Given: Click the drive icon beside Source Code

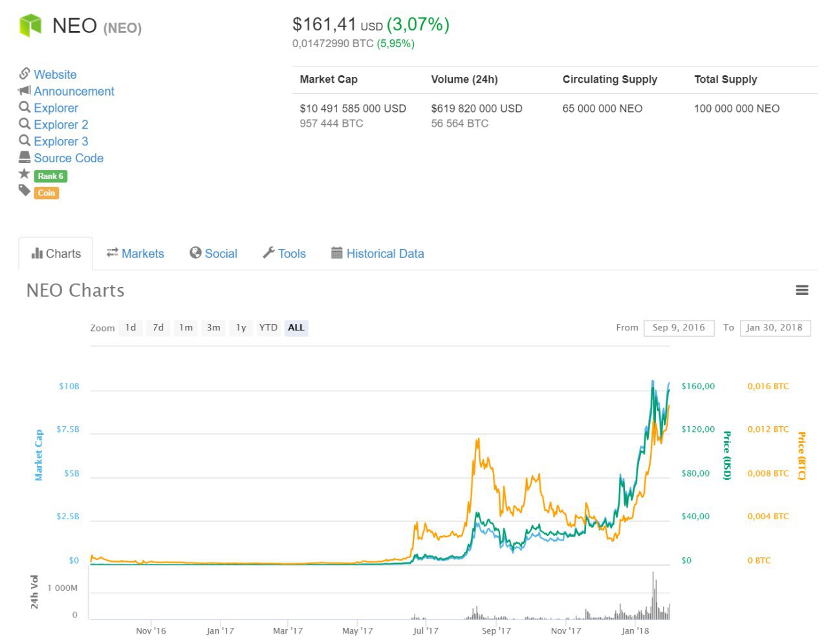Looking at the screenshot, I should click(25, 157).
